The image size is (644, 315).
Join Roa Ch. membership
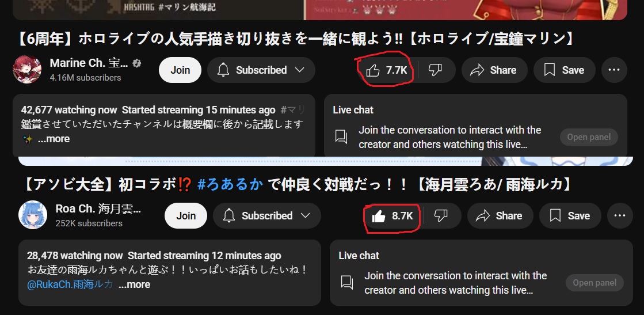tap(186, 216)
